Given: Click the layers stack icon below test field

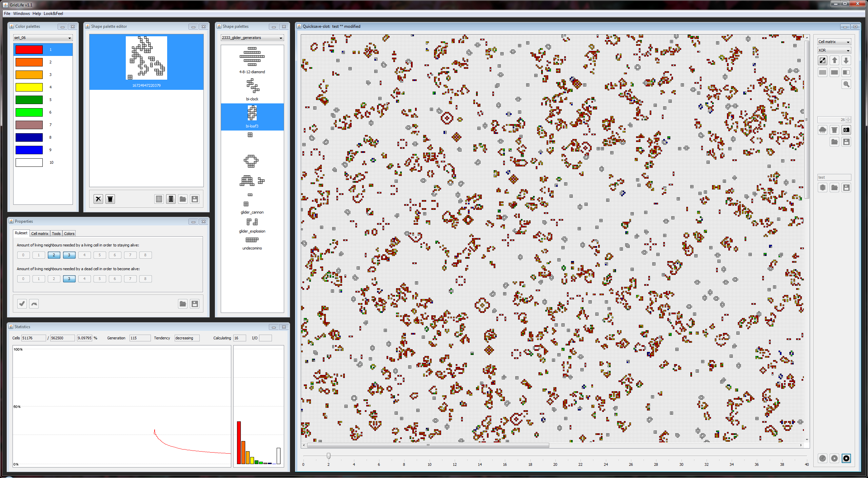Looking at the screenshot, I should click(823, 187).
